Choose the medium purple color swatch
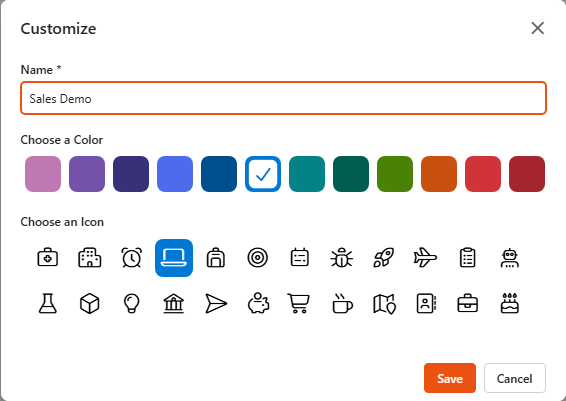This screenshot has height=401, width=566. point(87,174)
